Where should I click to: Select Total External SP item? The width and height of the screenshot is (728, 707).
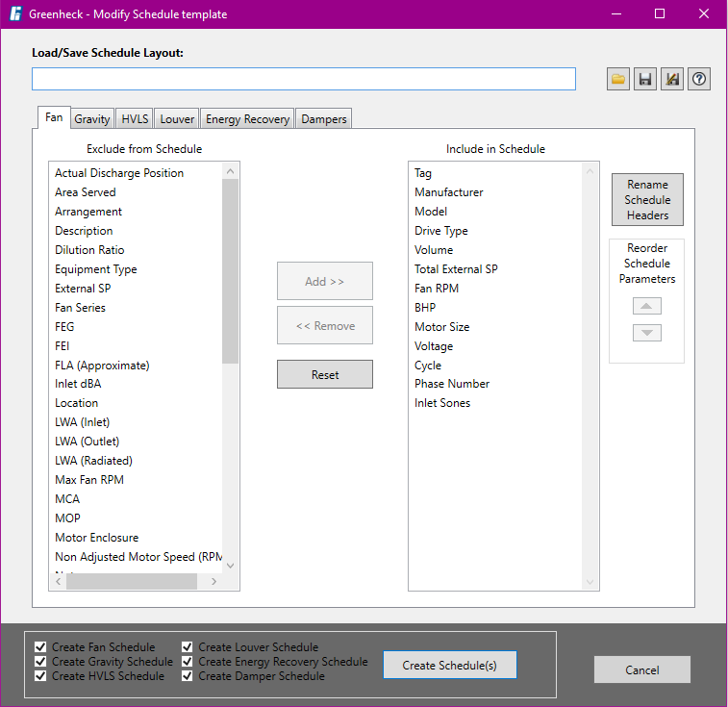pyautogui.click(x=456, y=269)
